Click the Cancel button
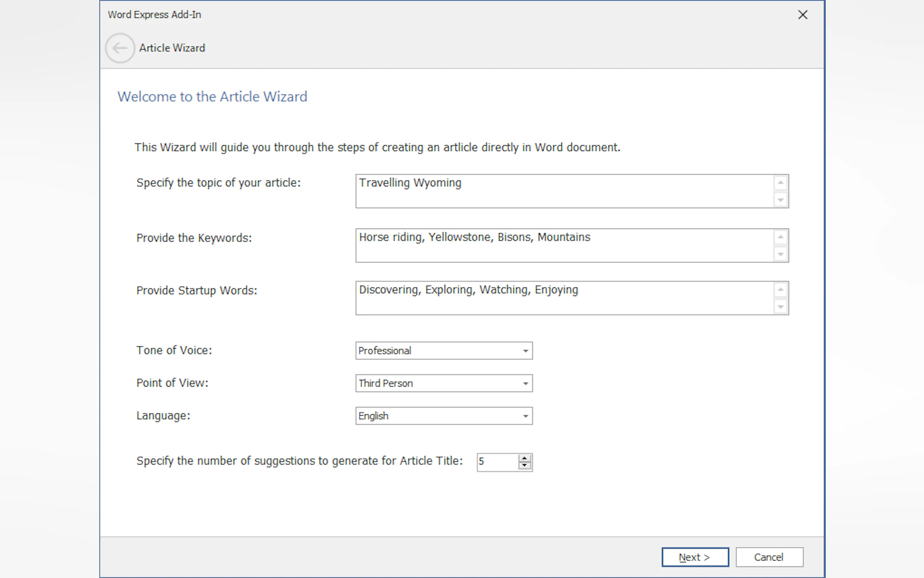The width and height of the screenshot is (924, 578). 769,557
